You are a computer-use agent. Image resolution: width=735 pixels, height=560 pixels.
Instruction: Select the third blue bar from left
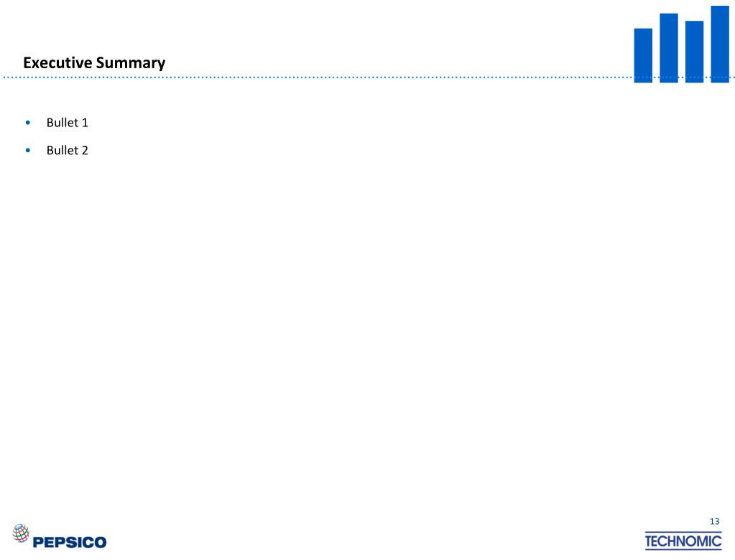point(694,52)
